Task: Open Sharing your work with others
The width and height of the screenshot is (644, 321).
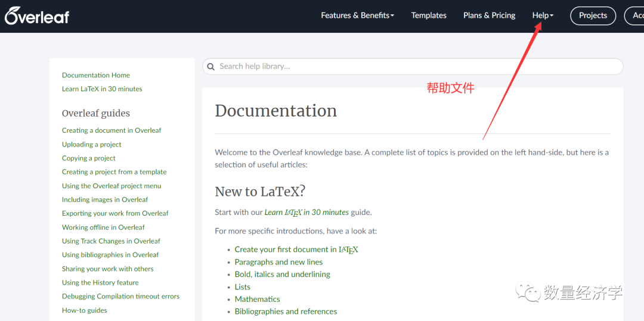Action: pos(107,269)
